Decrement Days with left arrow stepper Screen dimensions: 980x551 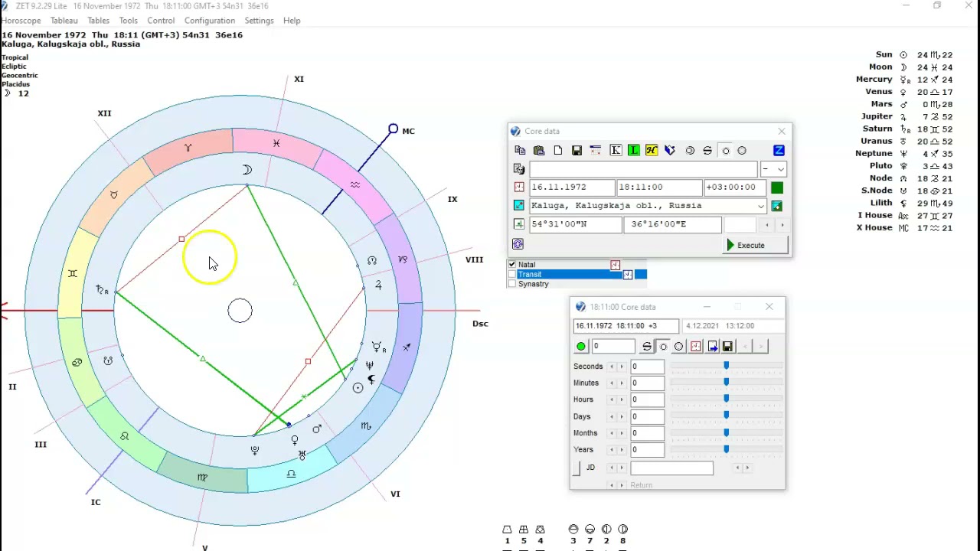[611, 416]
